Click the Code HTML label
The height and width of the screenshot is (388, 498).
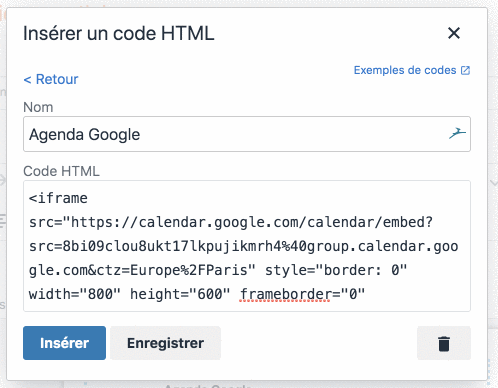(61, 171)
